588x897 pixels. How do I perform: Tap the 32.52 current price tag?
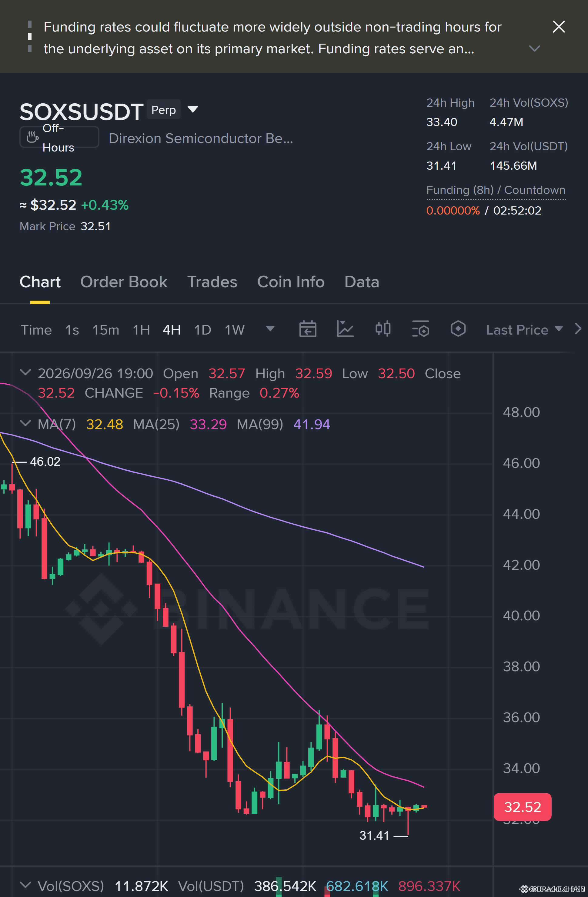click(523, 807)
